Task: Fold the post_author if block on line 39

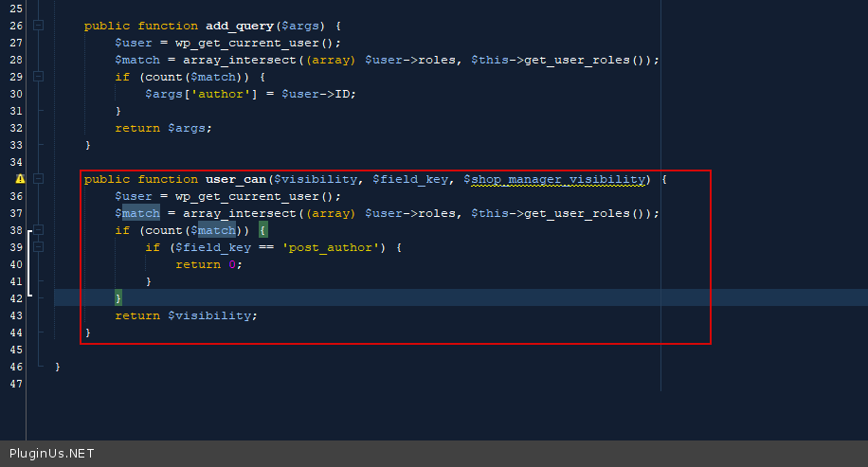Action: [38, 247]
